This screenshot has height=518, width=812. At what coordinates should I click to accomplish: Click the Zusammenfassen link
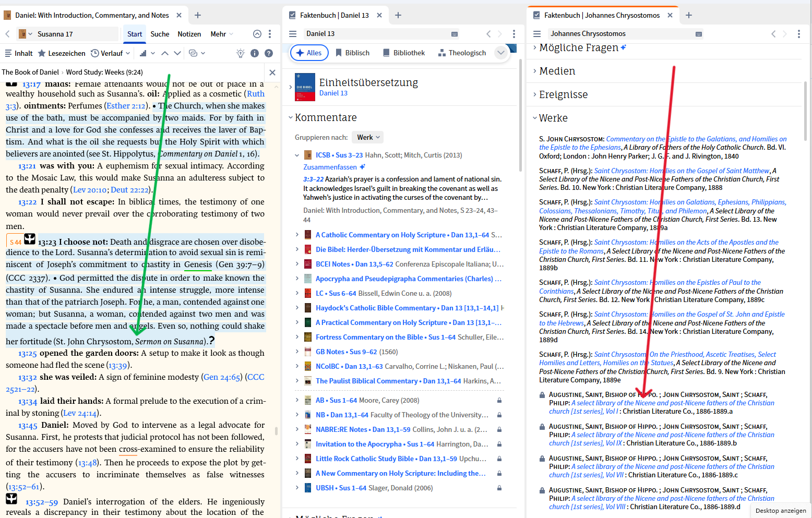(x=331, y=166)
